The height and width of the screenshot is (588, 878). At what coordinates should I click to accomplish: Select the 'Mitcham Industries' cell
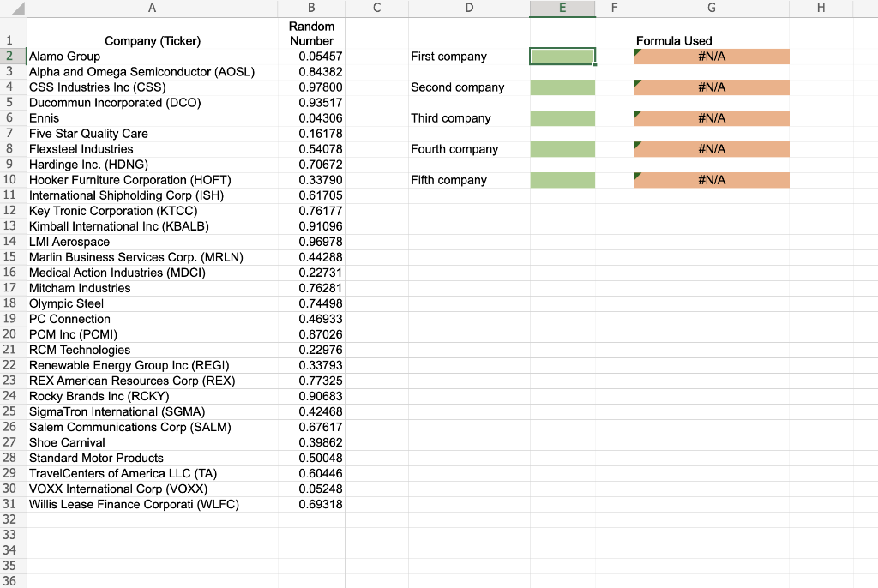tap(153, 288)
